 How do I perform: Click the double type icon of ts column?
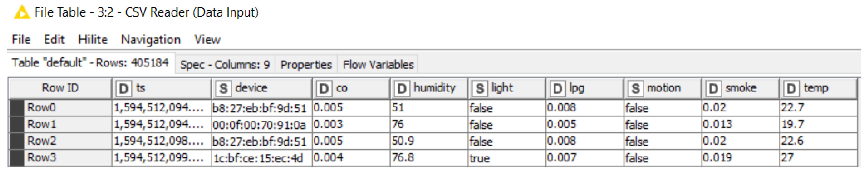coord(124,89)
